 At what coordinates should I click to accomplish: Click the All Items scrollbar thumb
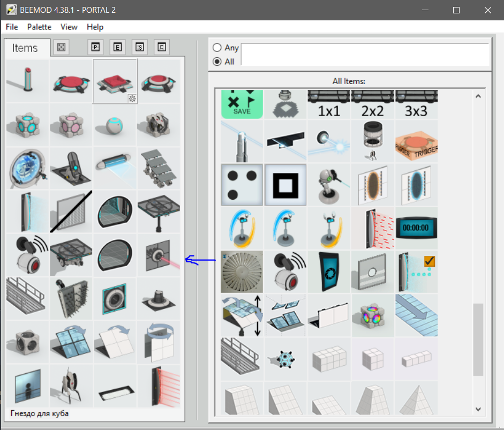[x=478, y=340]
